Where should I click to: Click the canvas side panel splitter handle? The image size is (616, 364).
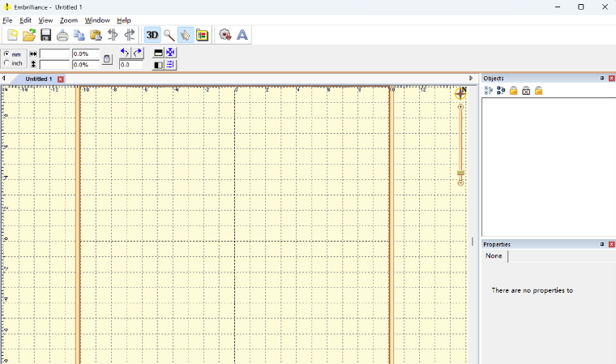(x=473, y=242)
